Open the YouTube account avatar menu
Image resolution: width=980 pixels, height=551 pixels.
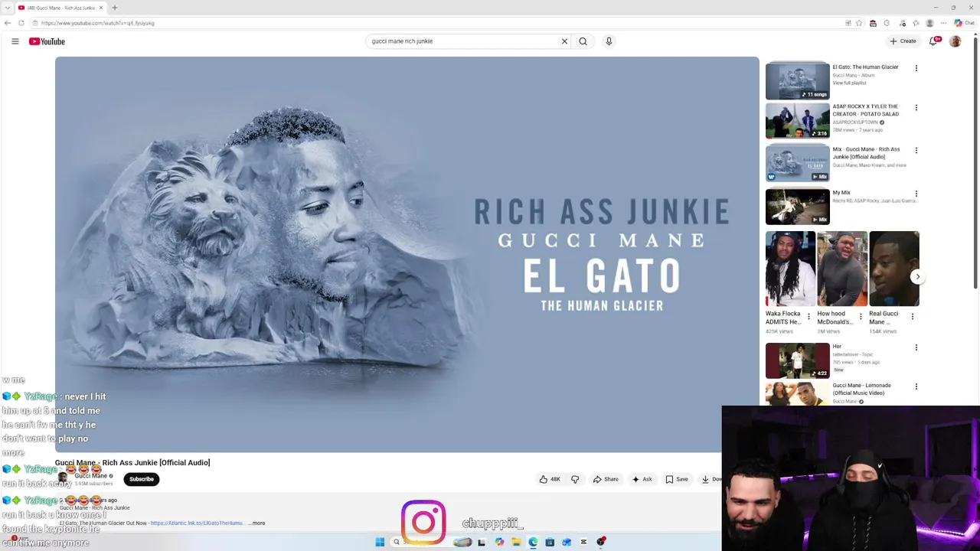[955, 41]
